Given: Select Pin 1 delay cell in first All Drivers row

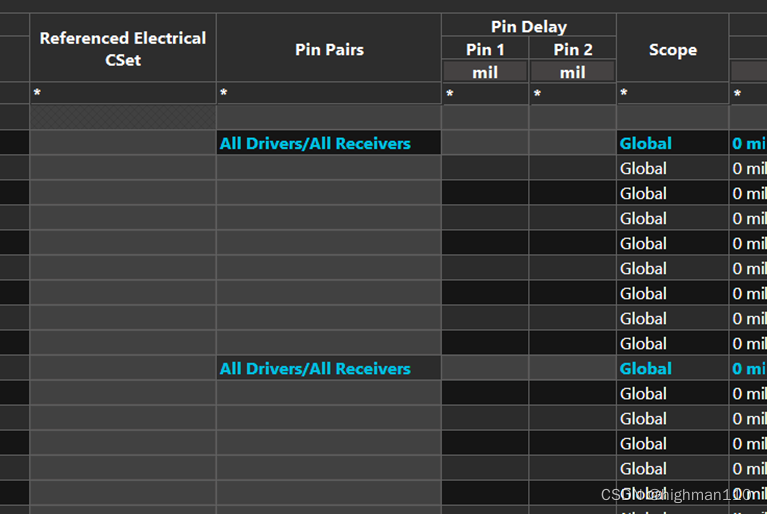Looking at the screenshot, I should 485,143.
